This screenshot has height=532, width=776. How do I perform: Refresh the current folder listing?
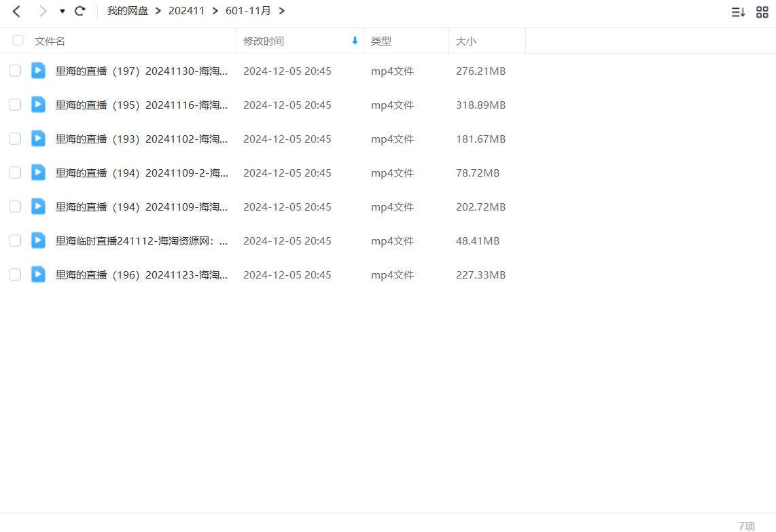coord(80,11)
